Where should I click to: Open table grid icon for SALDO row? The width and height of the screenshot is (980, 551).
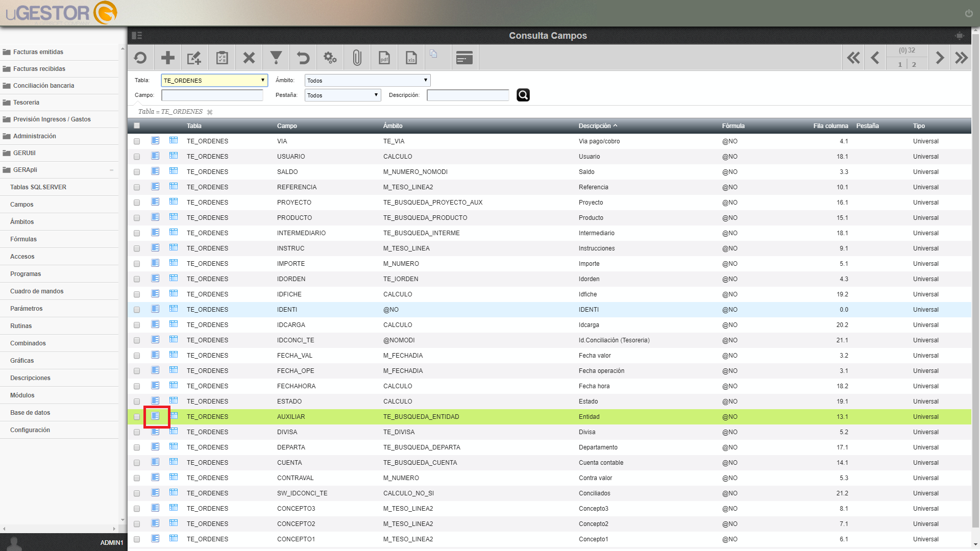click(174, 171)
